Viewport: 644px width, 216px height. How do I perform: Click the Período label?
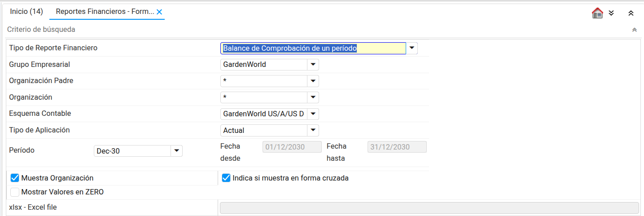(22, 150)
